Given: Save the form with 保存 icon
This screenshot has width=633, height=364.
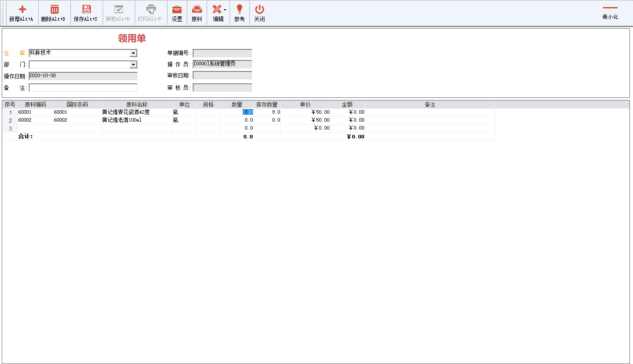Looking at the screenshot, I should (x=87, y=9).
